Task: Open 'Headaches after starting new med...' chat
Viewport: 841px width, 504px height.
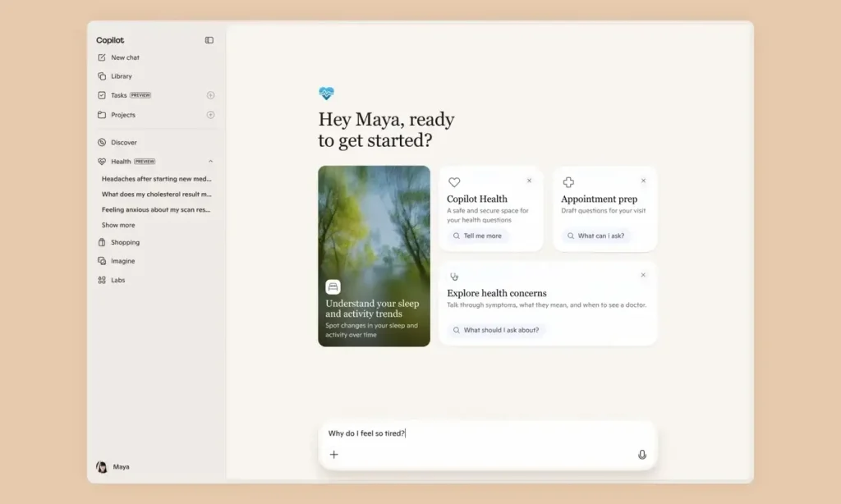Action: tap(157, 179)
